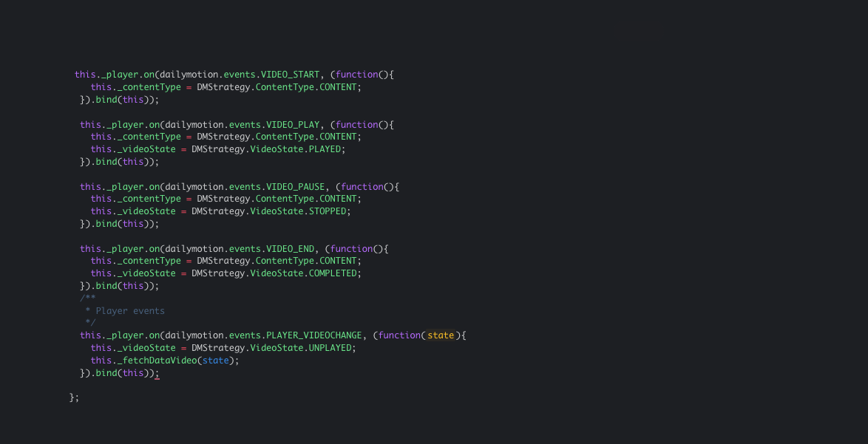Click the bind(this) line below COMPLETED
The image size is (868, 444).
pyautogui.click(x=120, y=286)
